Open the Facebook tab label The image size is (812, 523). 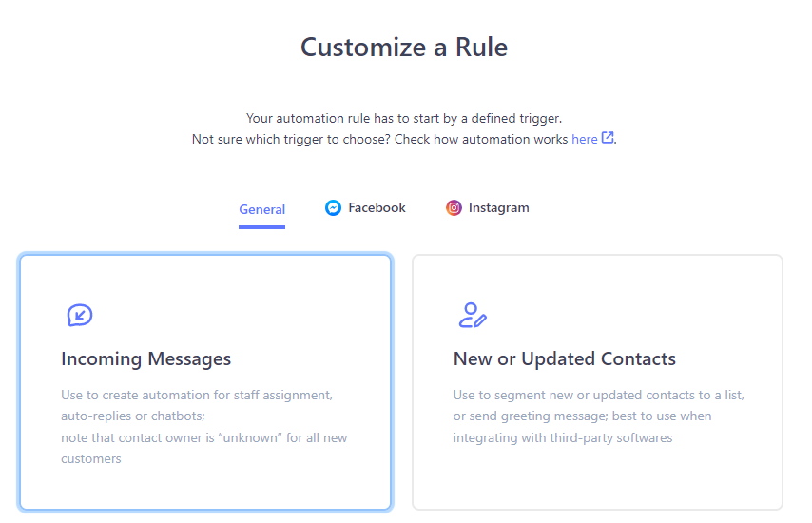[377, 208]
